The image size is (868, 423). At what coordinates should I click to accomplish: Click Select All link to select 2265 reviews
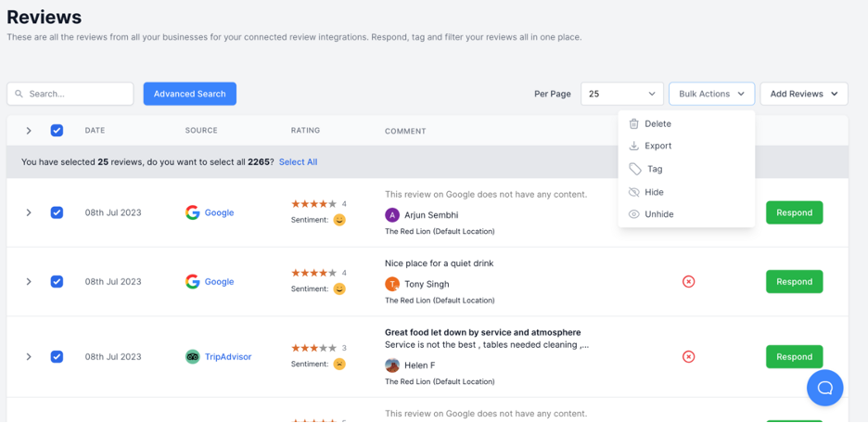point(298,161)
